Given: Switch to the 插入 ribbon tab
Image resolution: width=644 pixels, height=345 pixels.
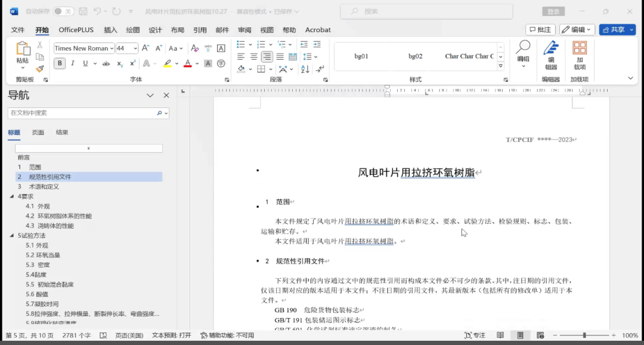Looking at the screenshot, I should pos(110,30).
